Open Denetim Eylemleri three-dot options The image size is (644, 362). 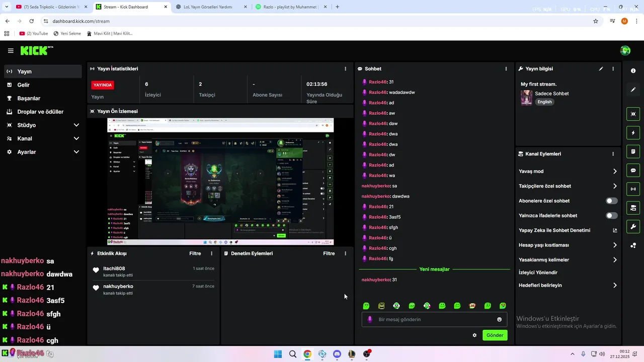[345, 253]
